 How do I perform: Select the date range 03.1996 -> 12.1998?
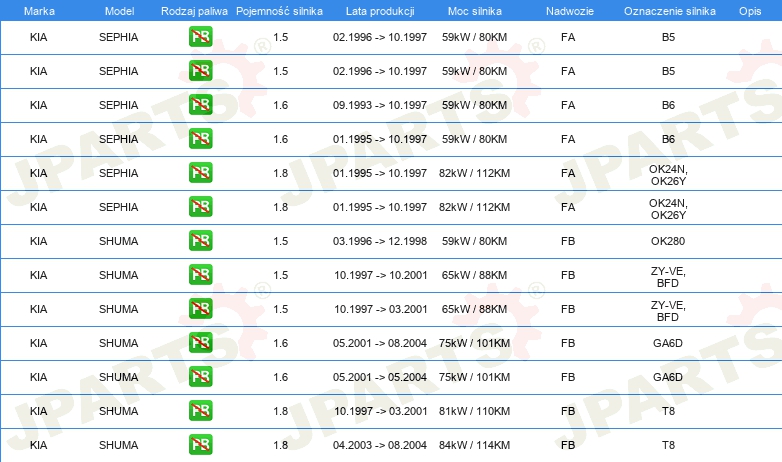click(380, 241)
